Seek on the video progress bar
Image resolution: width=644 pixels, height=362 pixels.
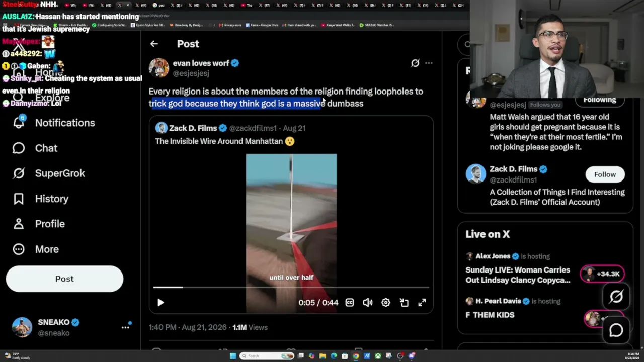click(x=291, y=287)
